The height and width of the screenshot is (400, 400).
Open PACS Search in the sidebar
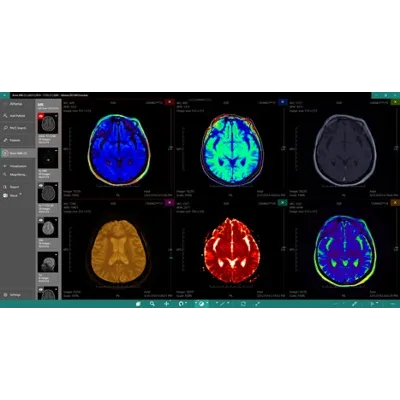click(x=18, y=128)
